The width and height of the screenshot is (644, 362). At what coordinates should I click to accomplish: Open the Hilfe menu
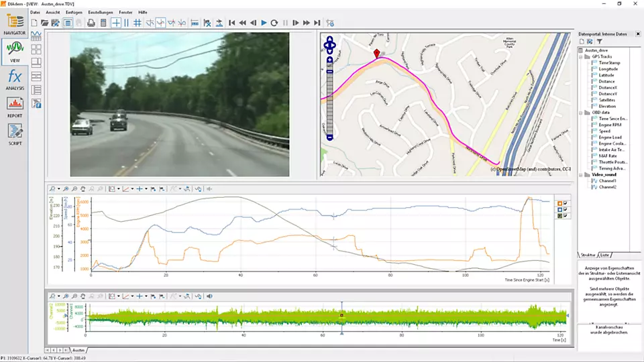click(142, 12)
